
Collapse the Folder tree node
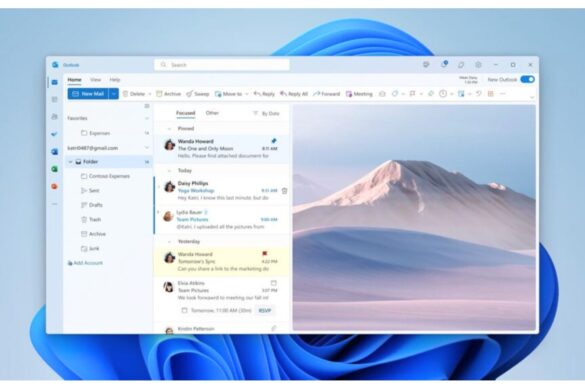pos(70,162)
